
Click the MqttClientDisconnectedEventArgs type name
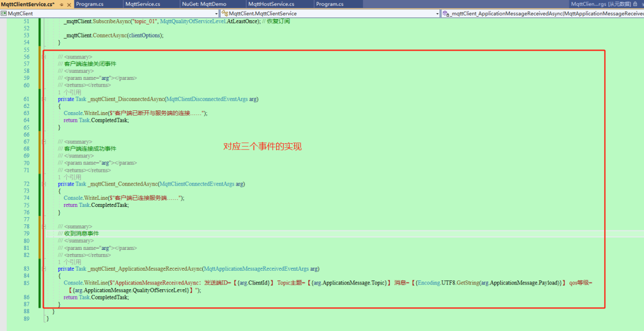tap(206, 99)
